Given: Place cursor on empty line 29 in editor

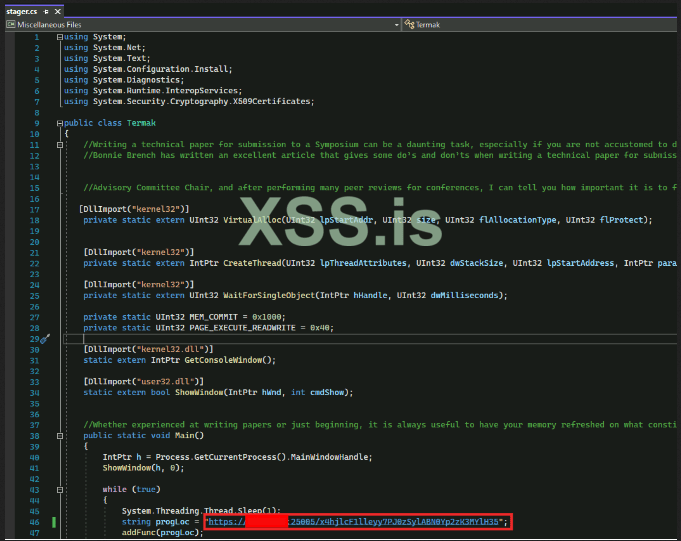Looking at the screenshot, I should (369, 339).
